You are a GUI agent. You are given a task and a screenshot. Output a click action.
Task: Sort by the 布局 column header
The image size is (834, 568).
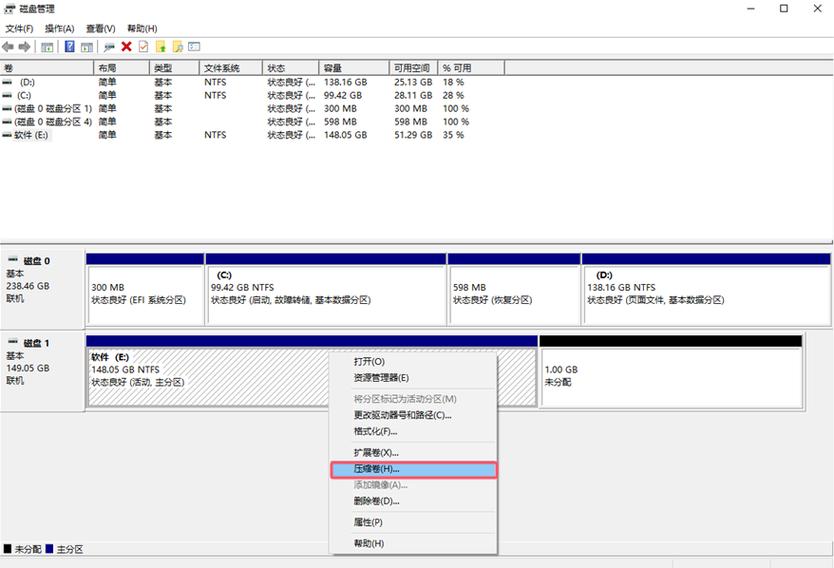[x=122, y=68]
